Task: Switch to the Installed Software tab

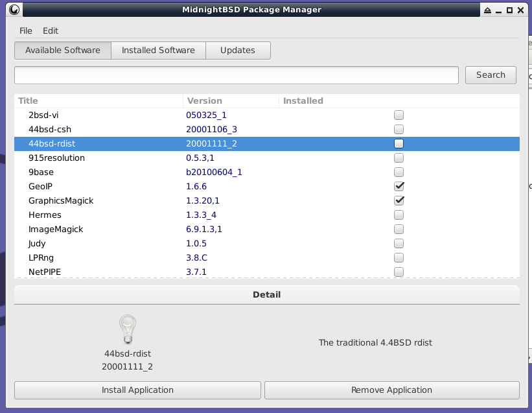Action: (x=158, y=50)
